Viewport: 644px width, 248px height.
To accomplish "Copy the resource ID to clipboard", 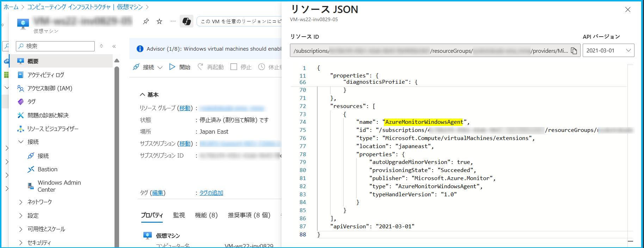I will [574, 51].
